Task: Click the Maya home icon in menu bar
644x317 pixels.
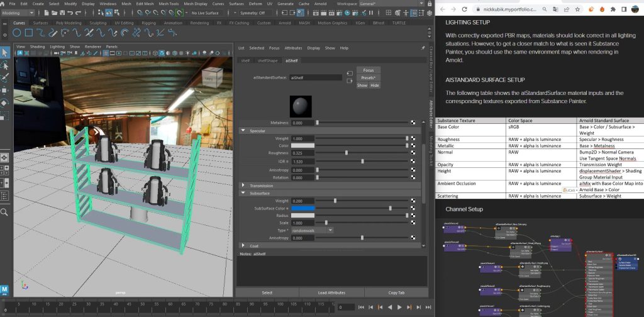Action: click(x=3, y=4)
